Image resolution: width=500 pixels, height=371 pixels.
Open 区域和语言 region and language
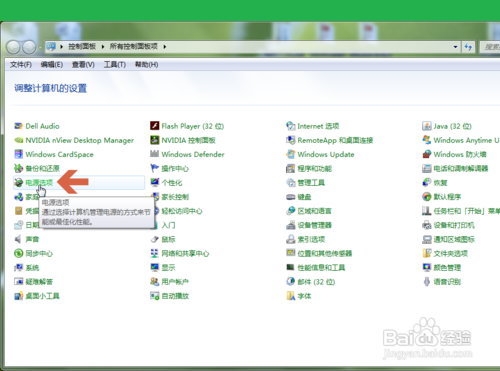coord(314,211)
